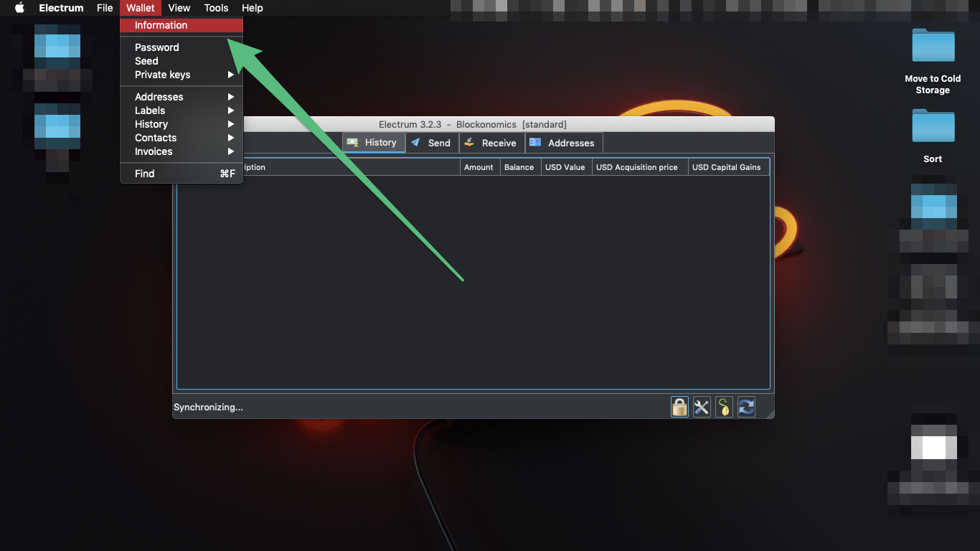Click the password lock icon in status bar
The image size is (980, 551).
pyautogui.click(x=679, y=407)
